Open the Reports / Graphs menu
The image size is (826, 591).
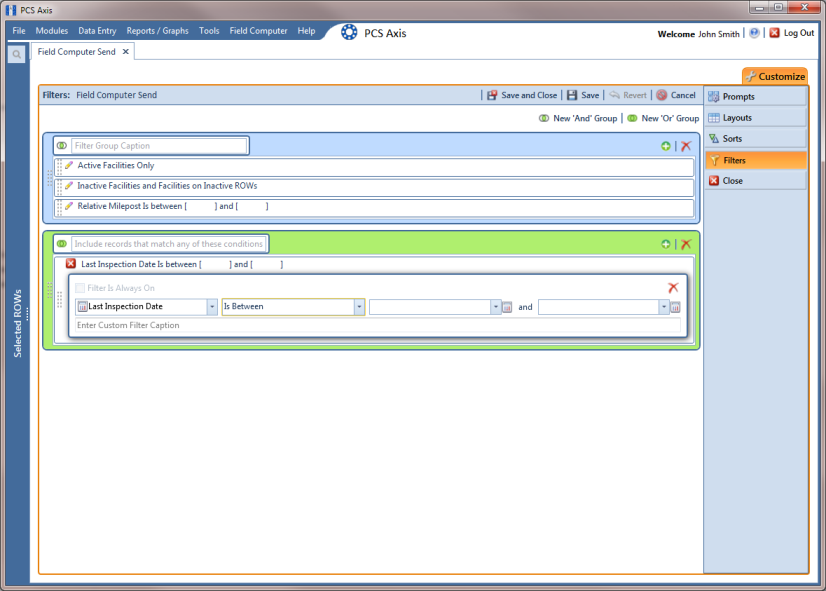(158, 31)
